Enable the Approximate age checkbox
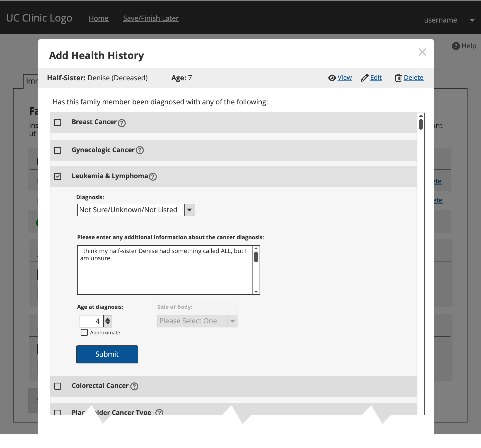The image size is (481, 448). [84, 332]
